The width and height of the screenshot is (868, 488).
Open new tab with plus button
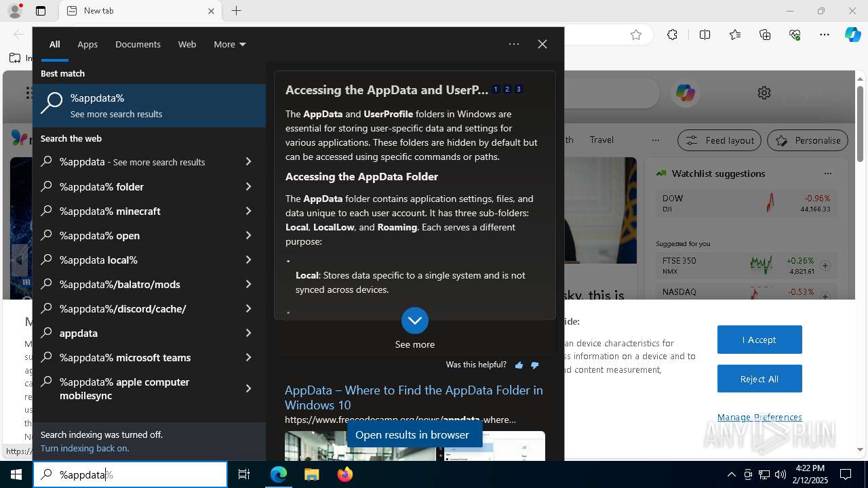(x=236, y=11)
